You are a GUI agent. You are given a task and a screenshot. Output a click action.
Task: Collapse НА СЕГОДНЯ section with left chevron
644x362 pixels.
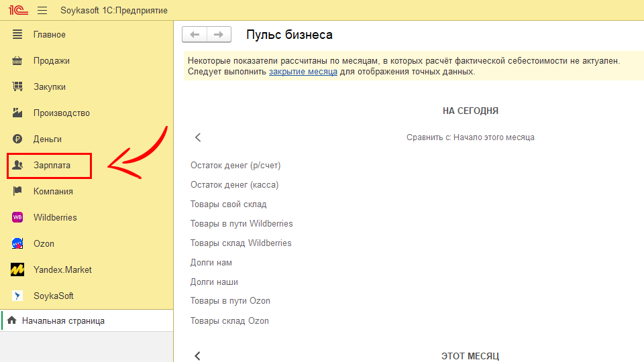pyautogui.click(x=198, y=137)
